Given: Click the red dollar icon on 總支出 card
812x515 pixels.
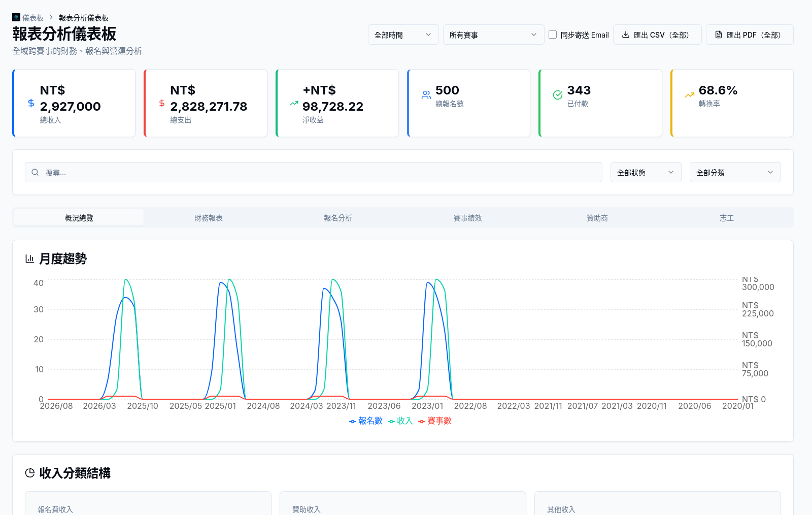Looking at the screenshot, I should pos(162,103).
